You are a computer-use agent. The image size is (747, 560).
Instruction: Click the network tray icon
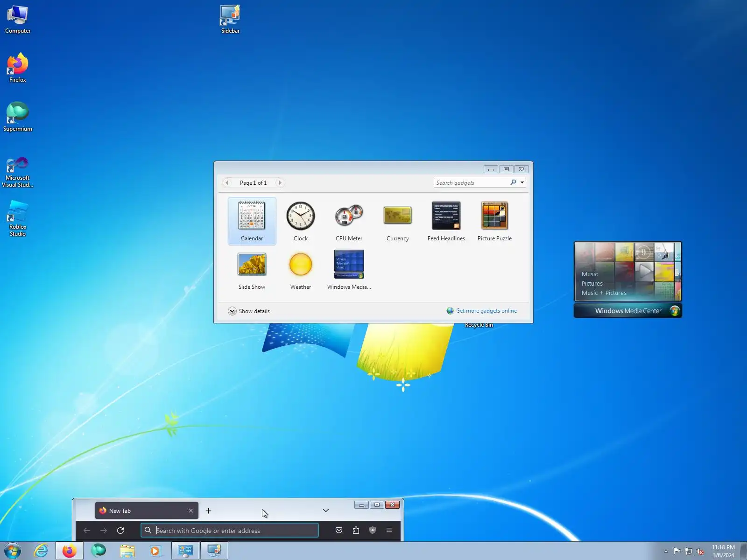coord(689,551)
